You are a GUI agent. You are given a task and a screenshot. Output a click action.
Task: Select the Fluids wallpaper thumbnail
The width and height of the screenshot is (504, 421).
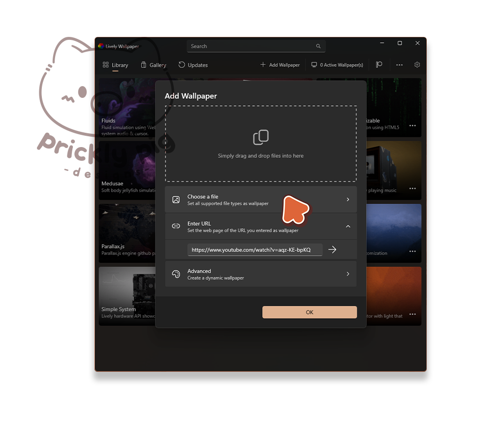click(127, 108)
